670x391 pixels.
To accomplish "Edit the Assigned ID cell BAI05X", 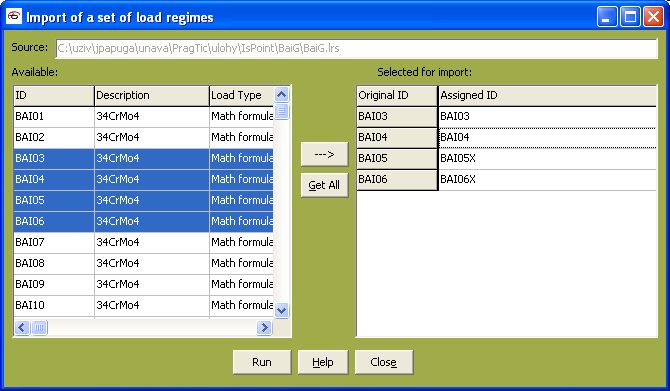I will [548, 158].
